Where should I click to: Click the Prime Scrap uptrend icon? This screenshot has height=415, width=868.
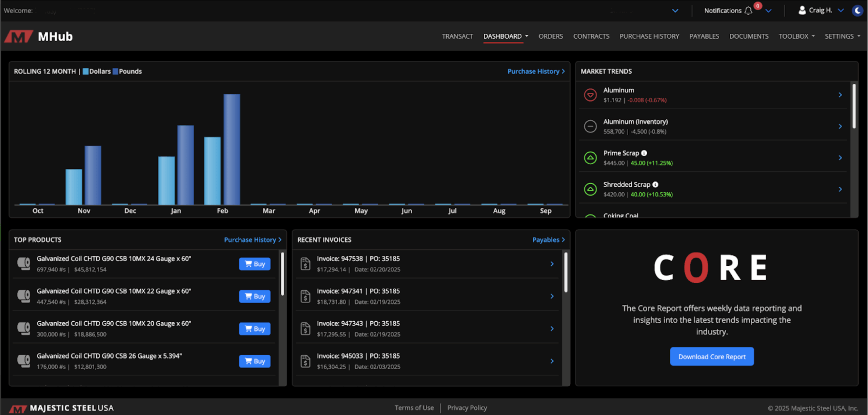pyautogui.click(x=590, y=158)
